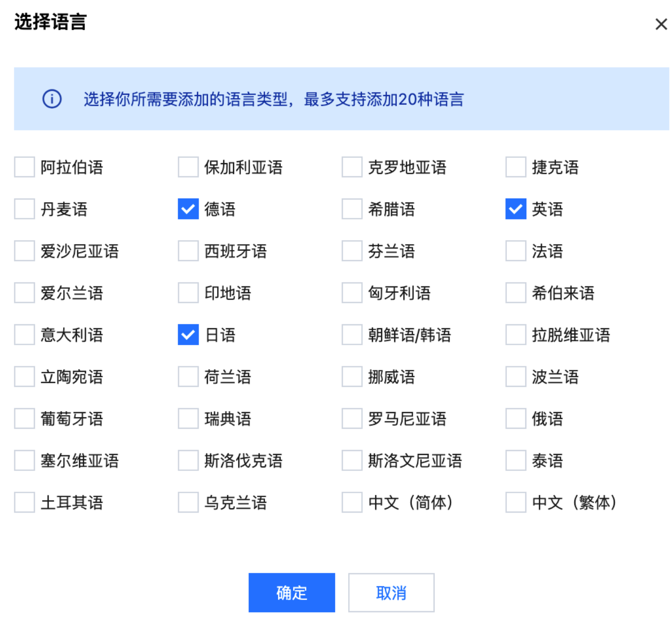Deselect the 日语 checkbox
Screen dimensions: 672x617
tap(188, 335)
